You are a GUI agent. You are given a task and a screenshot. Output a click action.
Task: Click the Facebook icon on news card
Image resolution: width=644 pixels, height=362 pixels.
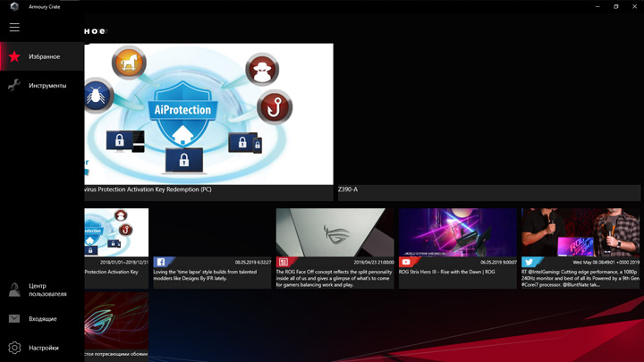click(161, 262)
